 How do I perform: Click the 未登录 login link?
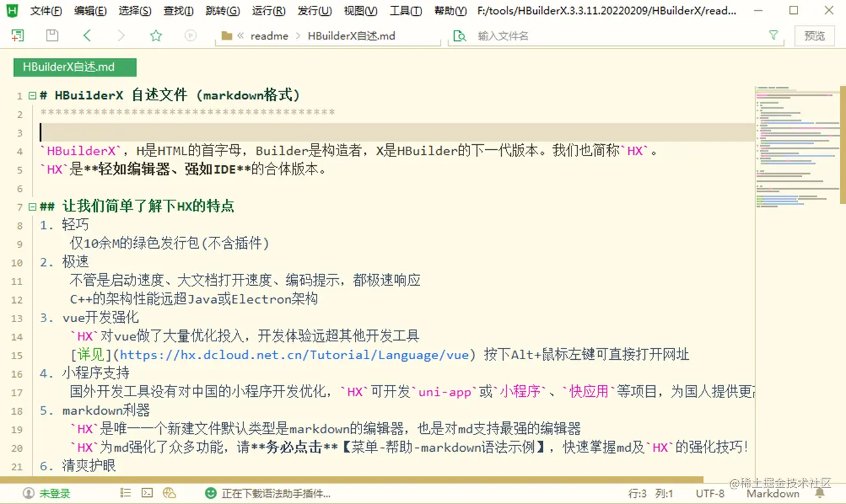point(55,493)
